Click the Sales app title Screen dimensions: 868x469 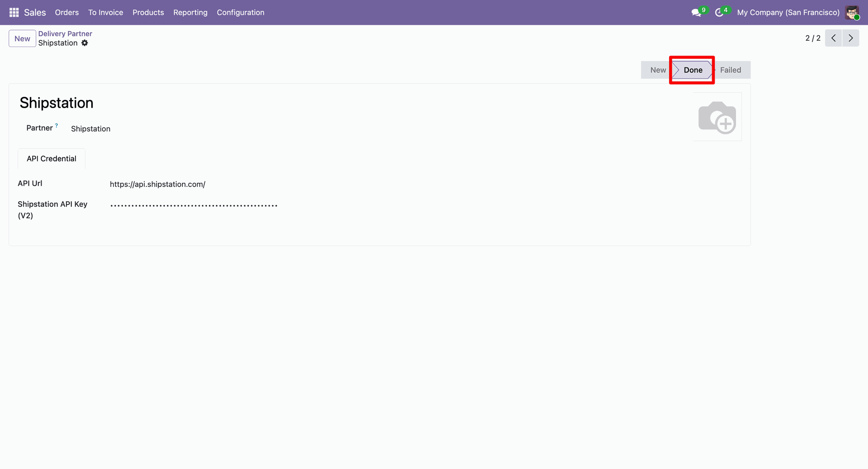35,12
